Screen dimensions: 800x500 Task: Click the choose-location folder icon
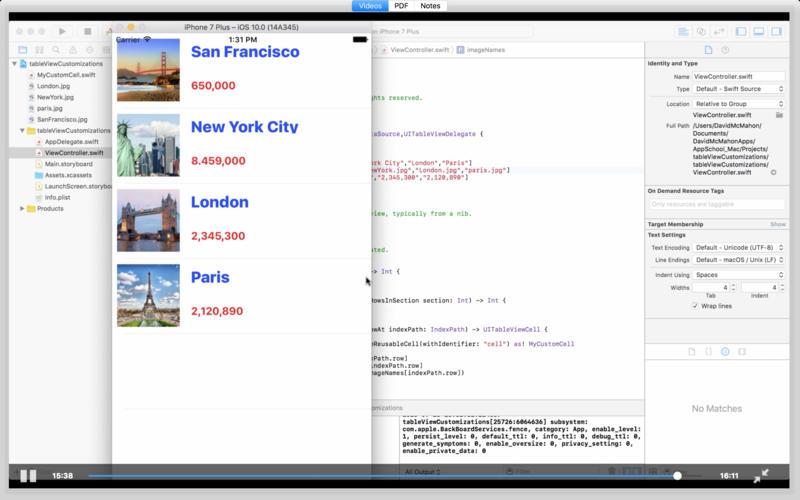pos(779,115)
